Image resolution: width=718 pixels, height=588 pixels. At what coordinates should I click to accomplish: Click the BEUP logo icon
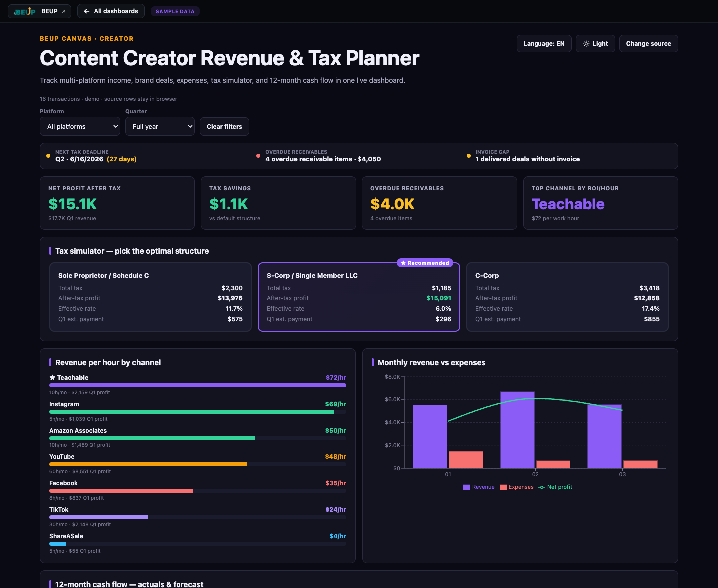coord(25,11)
